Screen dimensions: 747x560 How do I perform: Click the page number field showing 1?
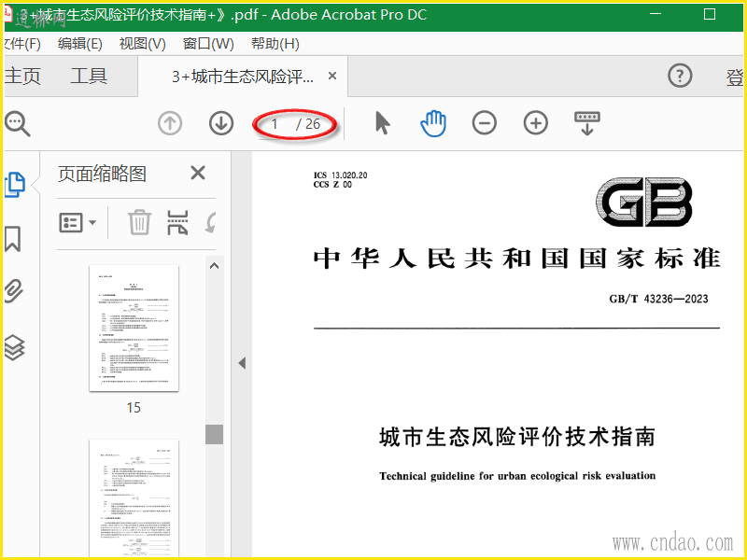(x=275, y=124)
